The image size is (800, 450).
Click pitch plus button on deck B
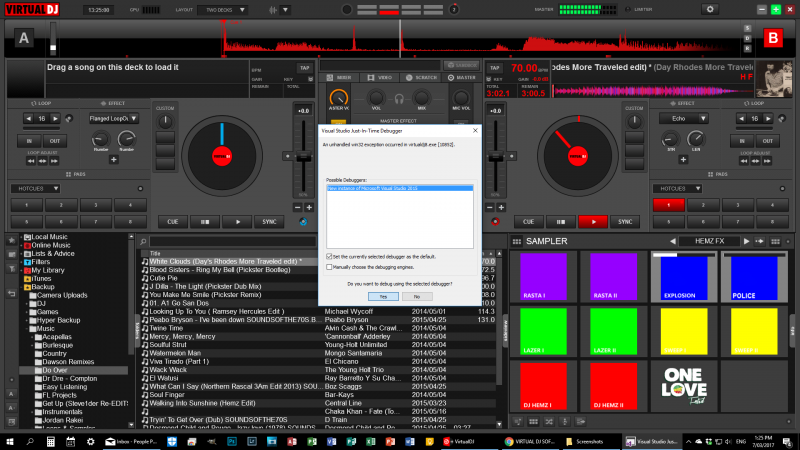point(501,208)
